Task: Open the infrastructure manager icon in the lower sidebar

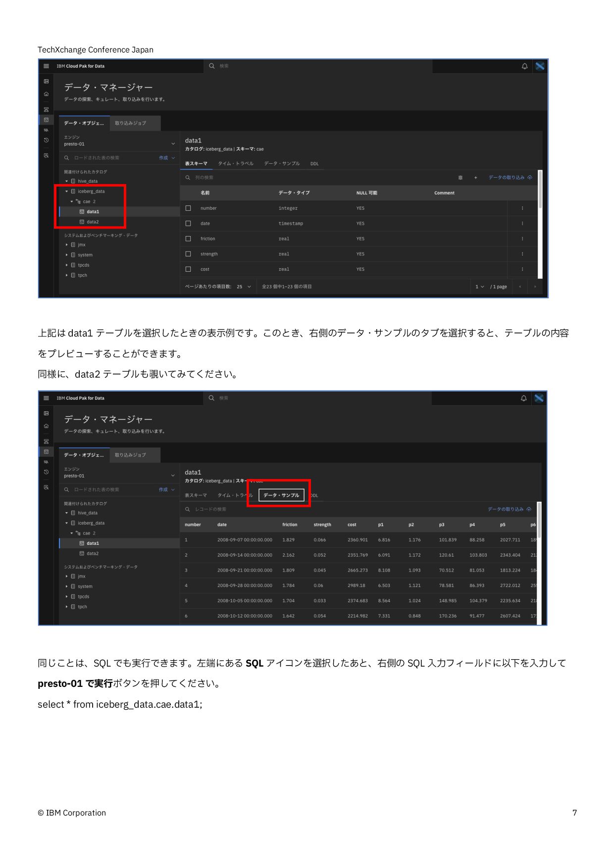Action: point(46,441)
